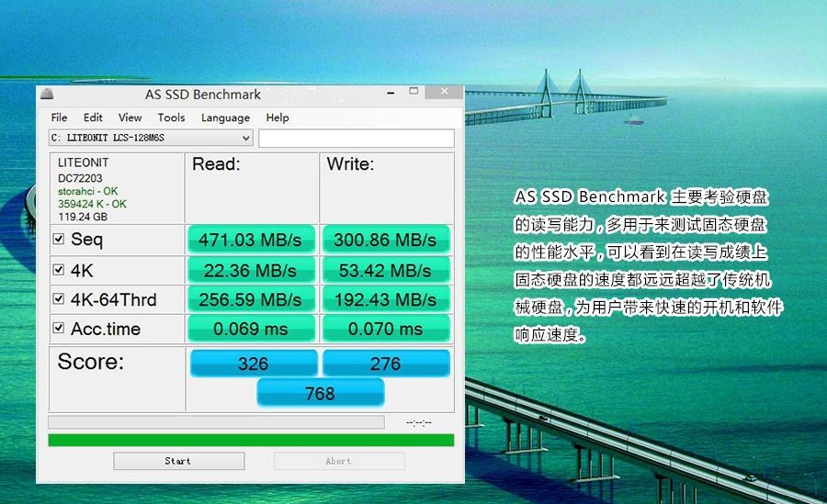This screenshot has width=827, height=504.
Task: Open the File menu
Action: [59, 118]
